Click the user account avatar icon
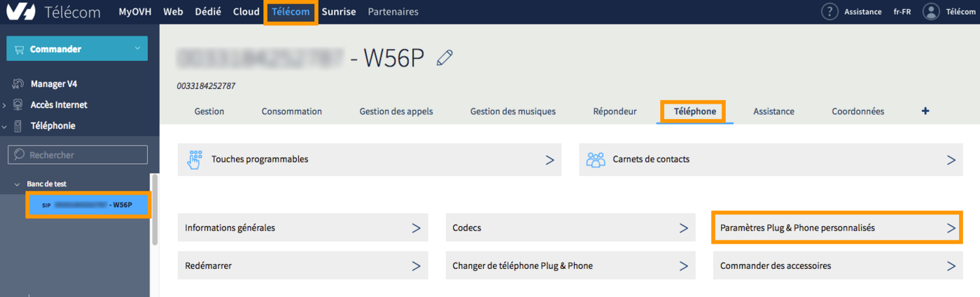This screenshot has height=297, width=980. click(x=930, y=12)
